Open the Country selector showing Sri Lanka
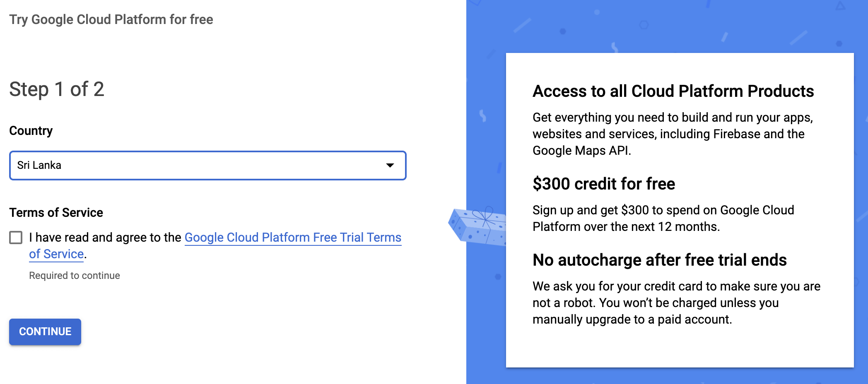Viewport: 868px width, 384px height. tap(207, 166)
